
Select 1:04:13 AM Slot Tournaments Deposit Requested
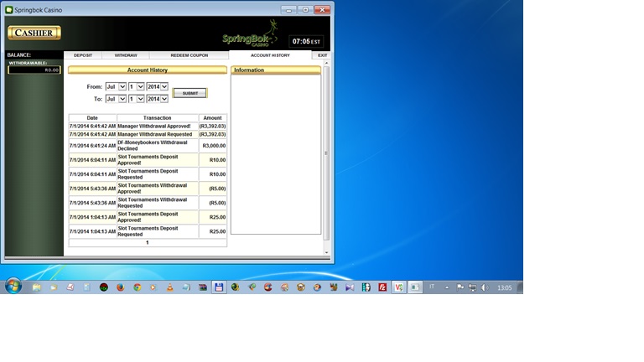[x=148, y=231]
